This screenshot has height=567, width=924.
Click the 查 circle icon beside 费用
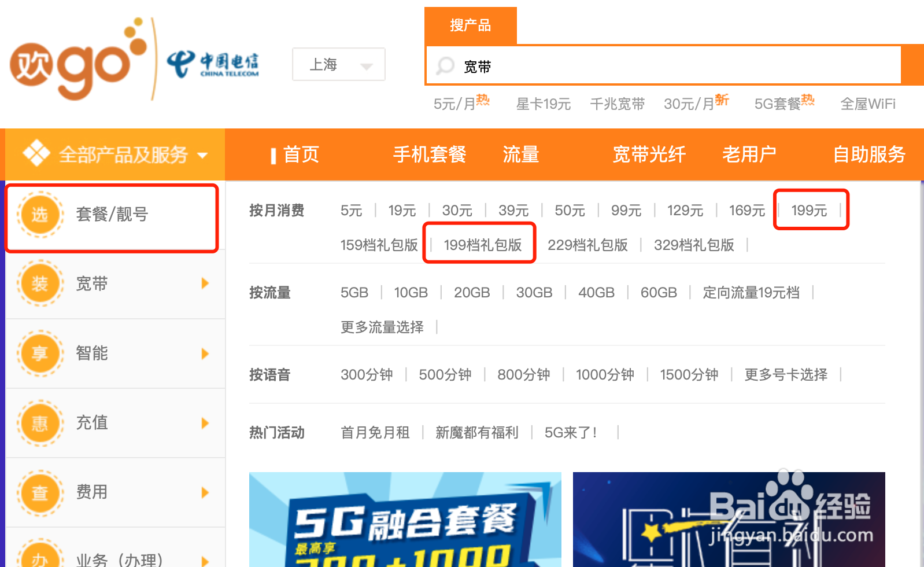(x=40, y=492)
